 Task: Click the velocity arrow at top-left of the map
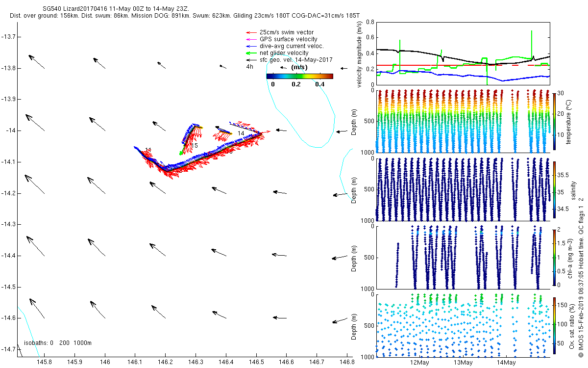(x=36, y=61)
